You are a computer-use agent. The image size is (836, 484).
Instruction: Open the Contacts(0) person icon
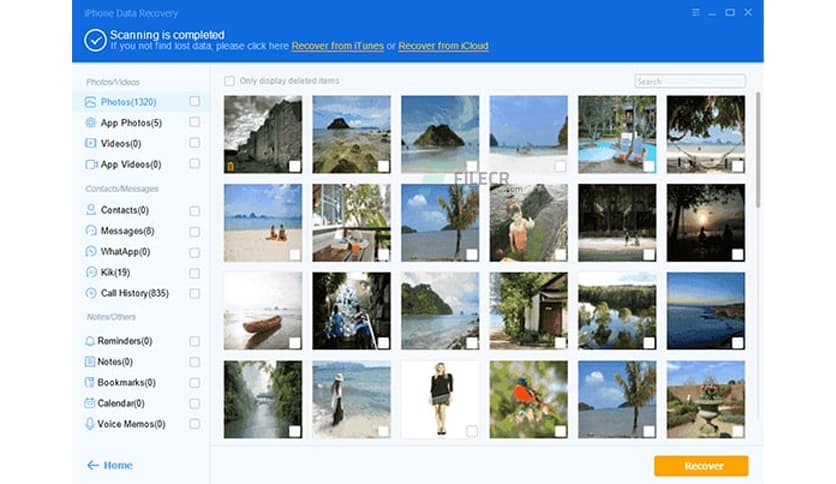point(91,209)
